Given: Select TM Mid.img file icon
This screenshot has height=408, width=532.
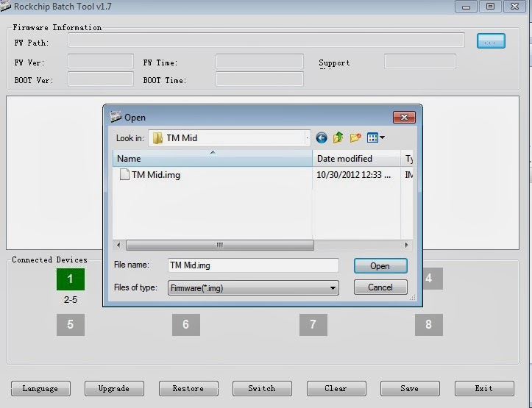Looking at the screenshot, I should [x=124, y=174].
